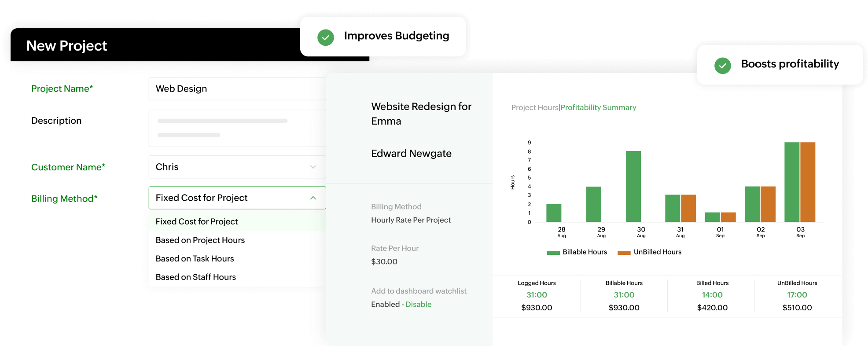The width and height of the screenshot is (868, 346).
Task: Click the empty Description field
Action: [x=237, y=128]
